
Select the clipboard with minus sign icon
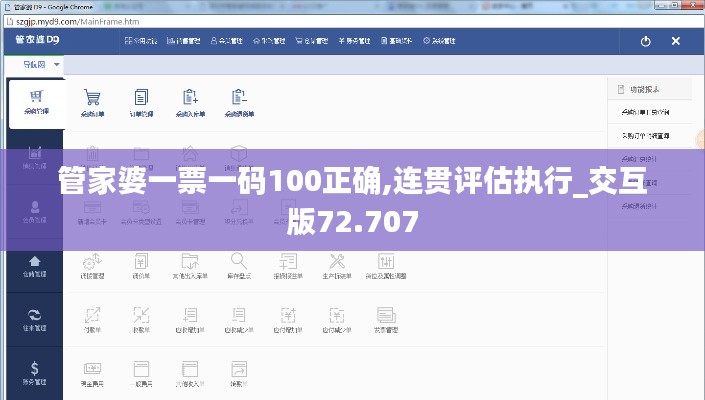(239, 98)
